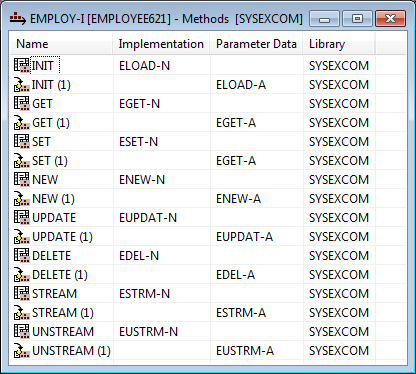Viewport: 416px width, 374px height.
Task: Click the parameter icon beside DELETE (1)
Action: click(x=22, y=275)
